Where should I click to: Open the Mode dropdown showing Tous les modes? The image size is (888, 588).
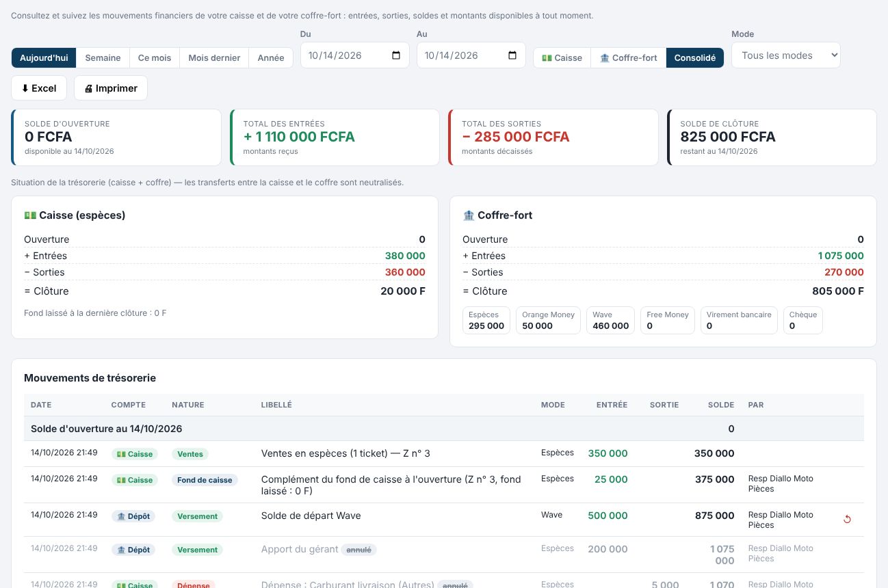[786, 55]
